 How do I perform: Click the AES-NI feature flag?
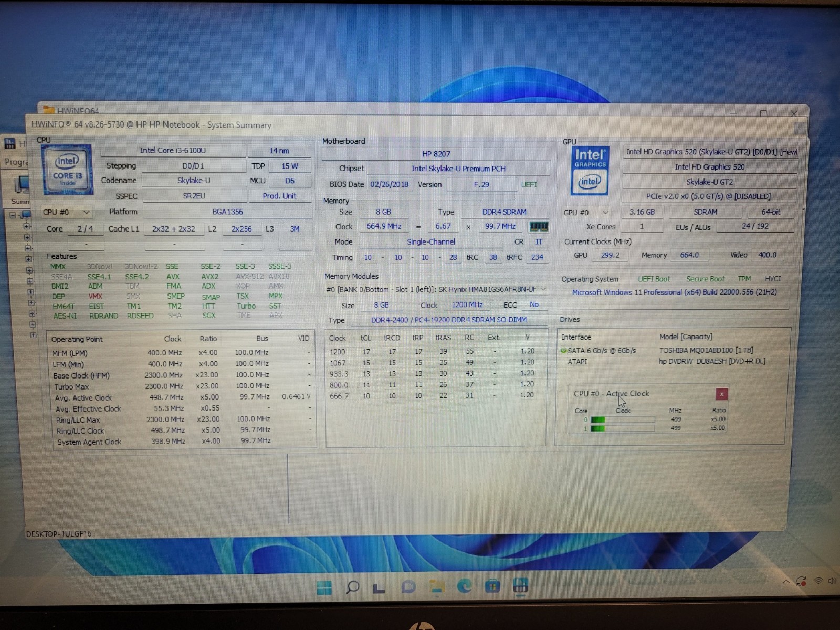pyautogui.click(x=65, y=316)
